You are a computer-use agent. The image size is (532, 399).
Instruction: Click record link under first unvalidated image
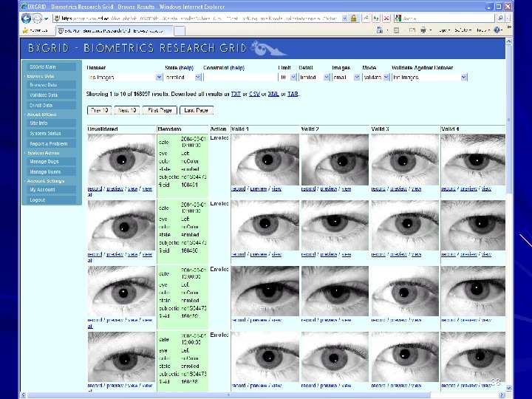click(95, 188)
